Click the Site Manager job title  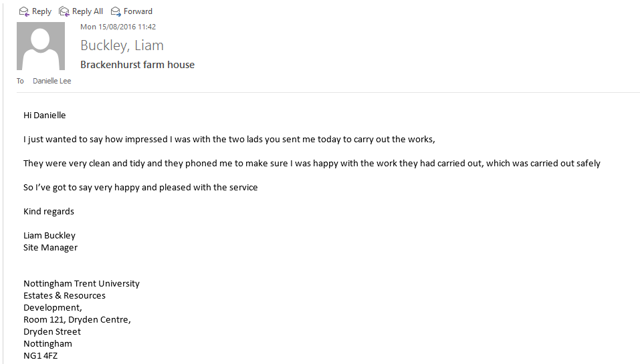tap(50, 247)
